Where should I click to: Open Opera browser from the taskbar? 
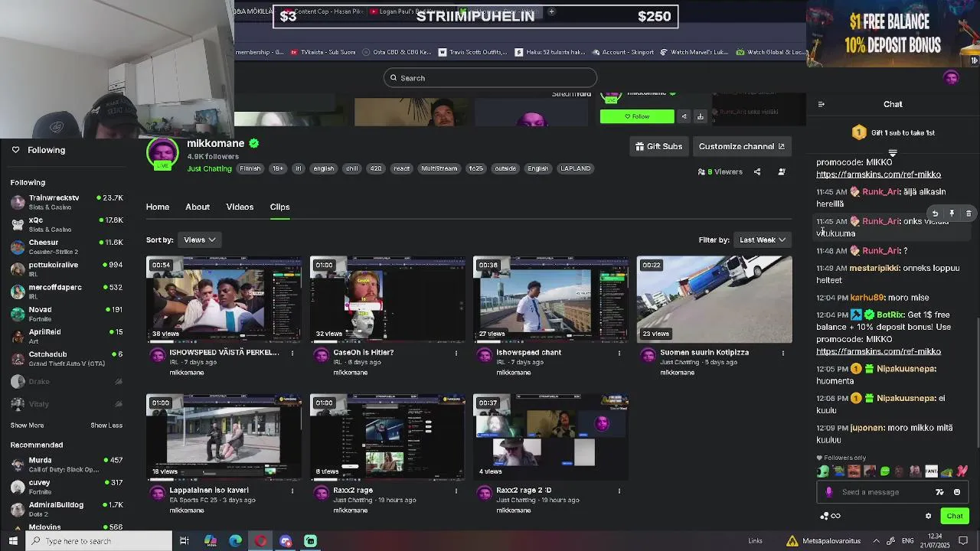click(261, 541)
